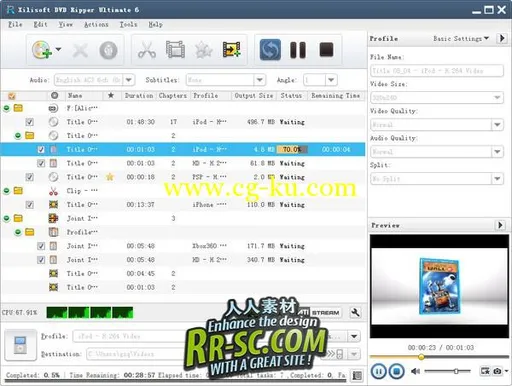Click the star column header

coord(111,96)
